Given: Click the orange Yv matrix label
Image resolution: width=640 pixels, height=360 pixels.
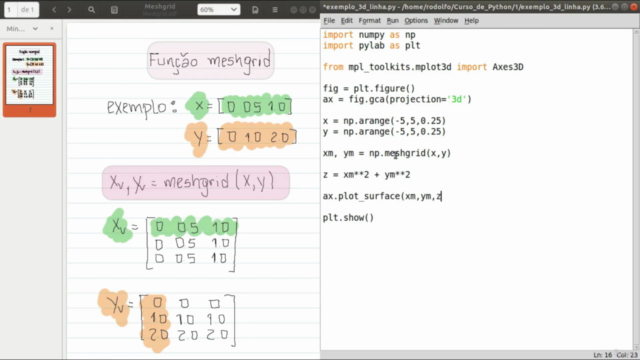Looking at the screenshot, I should pos(114,306).
